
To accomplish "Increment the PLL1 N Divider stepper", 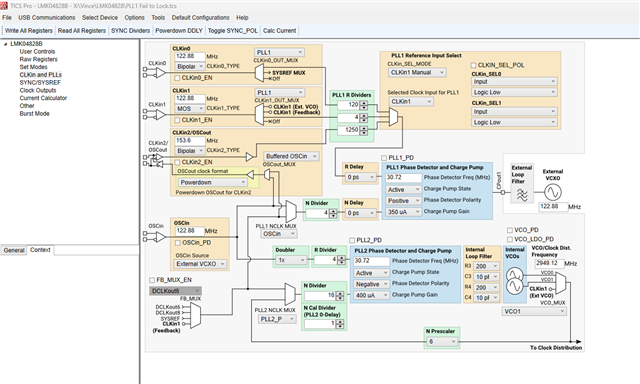I will [x=333, y=211].
